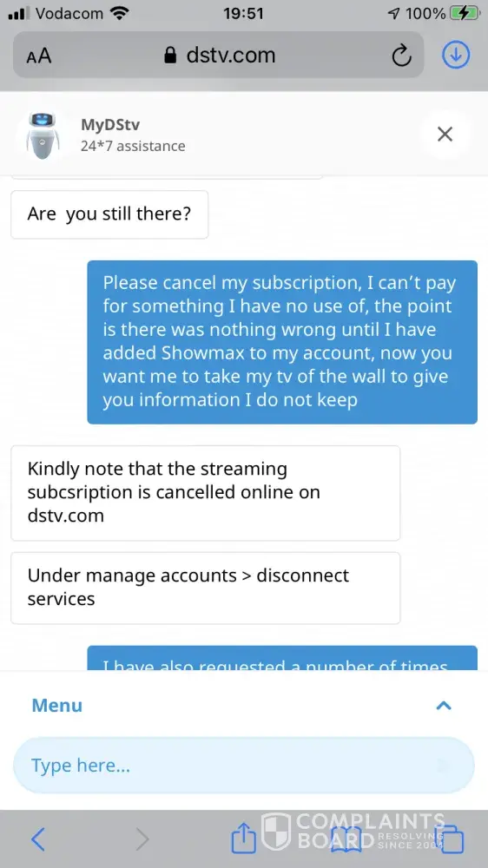This screenshot has width=488, height=868.
Task: Tap the 'streaming subscription is cancelled online' message
Action: 206,493
